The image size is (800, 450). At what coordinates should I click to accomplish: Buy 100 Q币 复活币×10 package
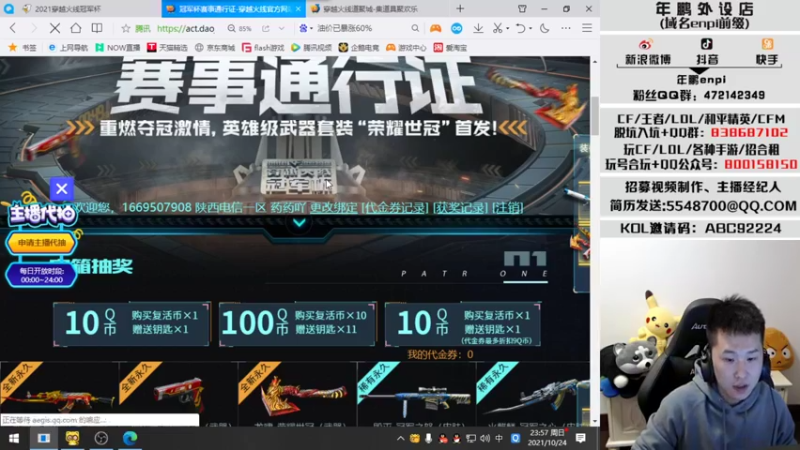298,323
